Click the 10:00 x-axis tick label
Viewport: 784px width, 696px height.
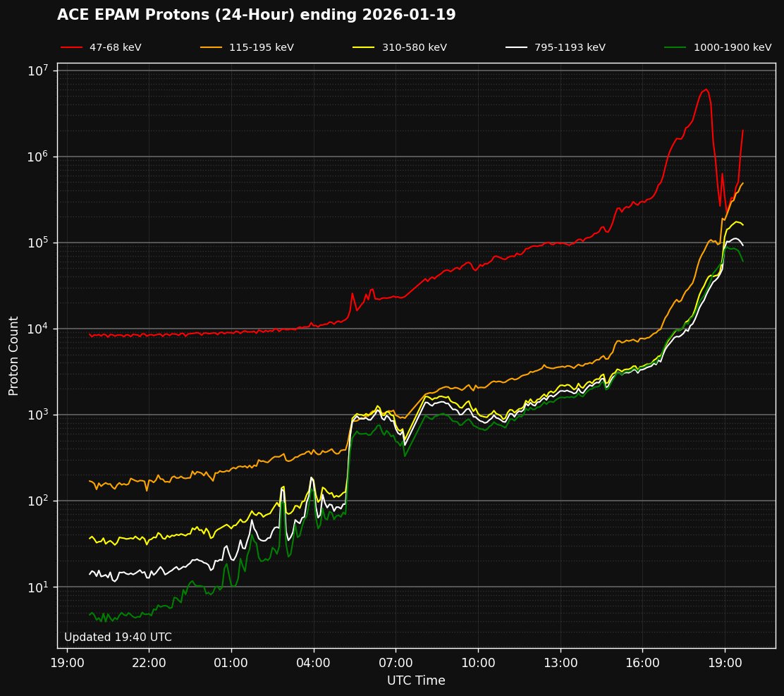[478, 663]
